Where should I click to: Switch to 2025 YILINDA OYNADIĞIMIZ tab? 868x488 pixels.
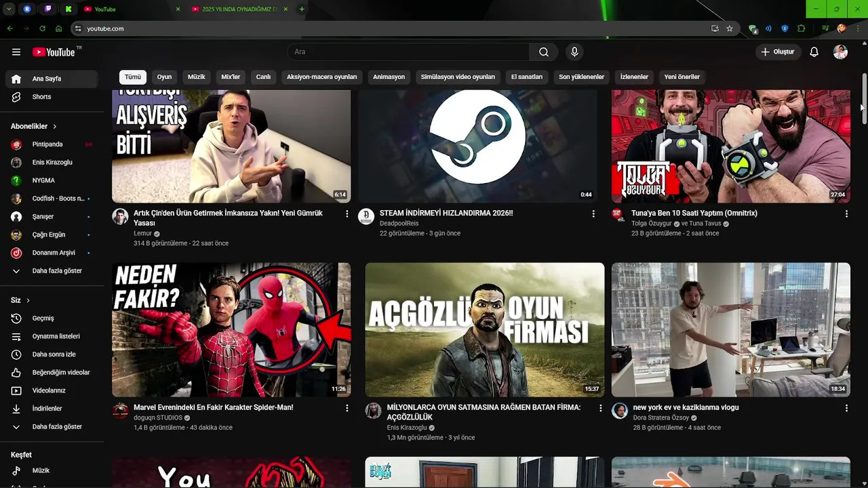[x=240, y=9]
